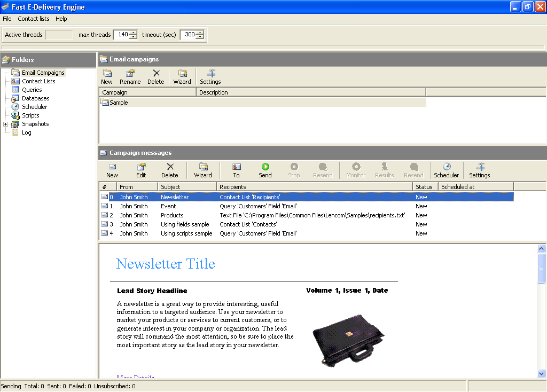
Task: Select Email Campaigns folder in tree
Action: pyautogui.click(x=43, y=73)
